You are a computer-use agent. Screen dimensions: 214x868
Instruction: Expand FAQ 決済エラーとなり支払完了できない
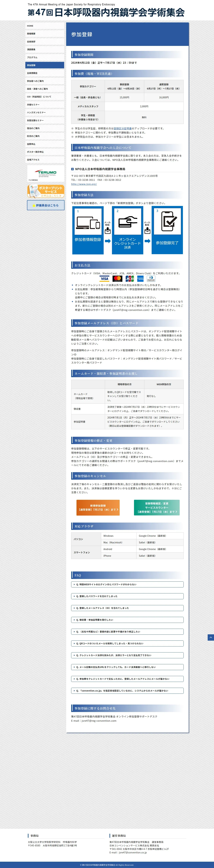128,655
